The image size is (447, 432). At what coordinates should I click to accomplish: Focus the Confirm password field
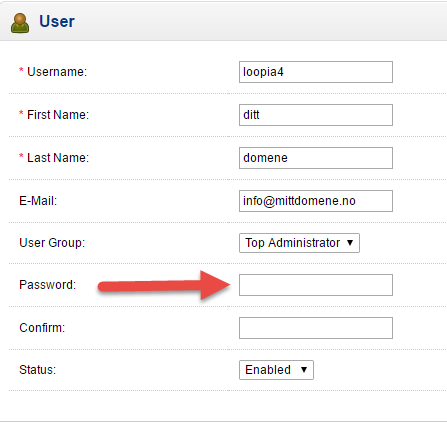316,328
